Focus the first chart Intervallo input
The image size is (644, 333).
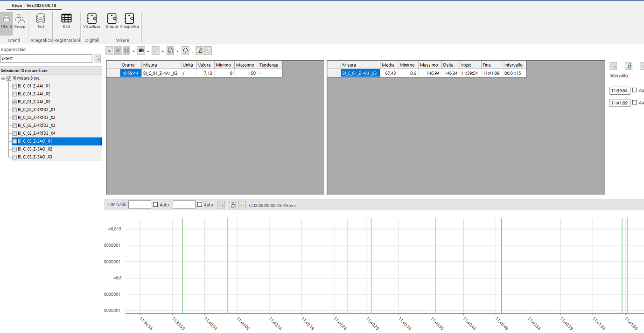pos(140,205)
